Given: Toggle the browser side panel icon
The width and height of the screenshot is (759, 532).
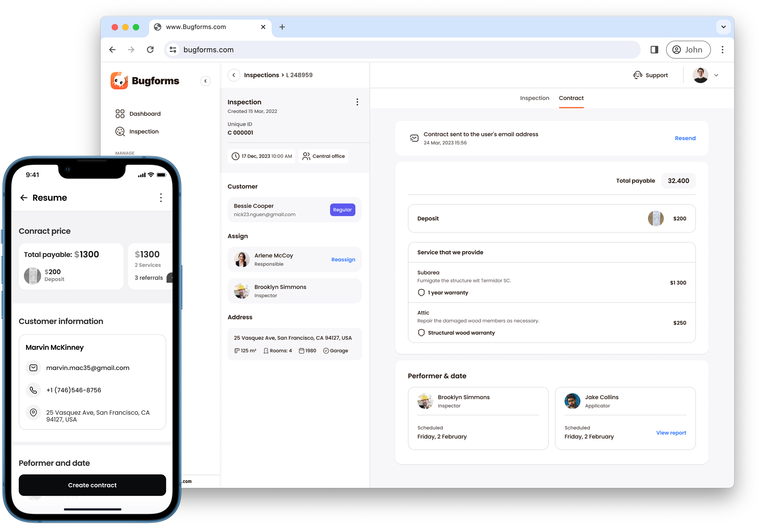Looking at the screenshot, I should tap(654, 50).
